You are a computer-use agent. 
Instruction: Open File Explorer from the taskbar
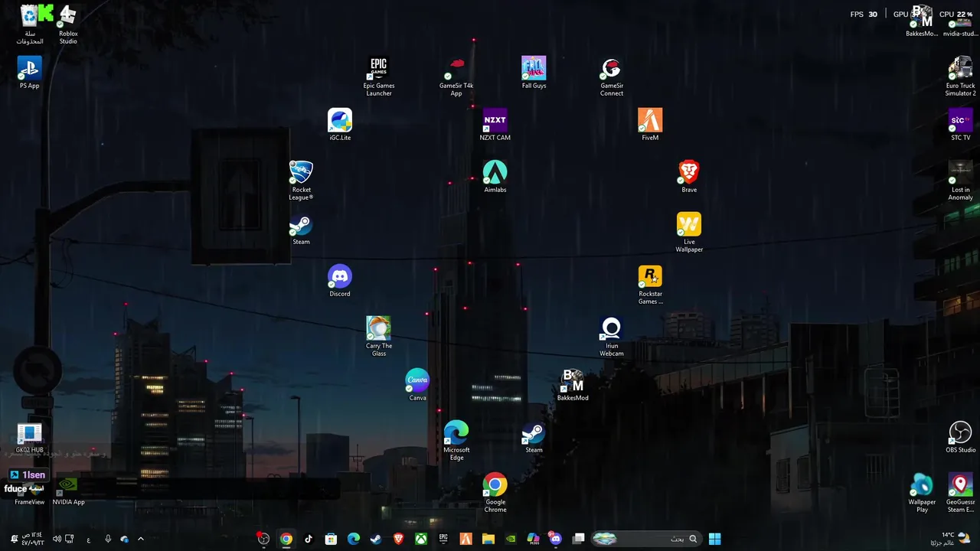point(488,539)
